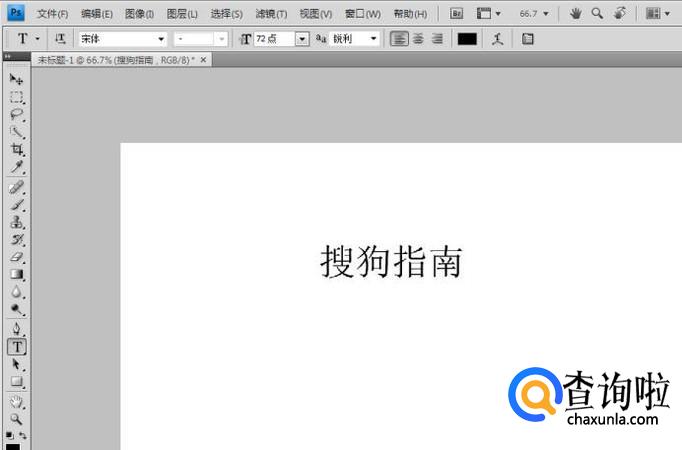The height and width of the screenshot is (450, 682).
Task: Open the 视图(V) menu
Action: coord(315,14)
